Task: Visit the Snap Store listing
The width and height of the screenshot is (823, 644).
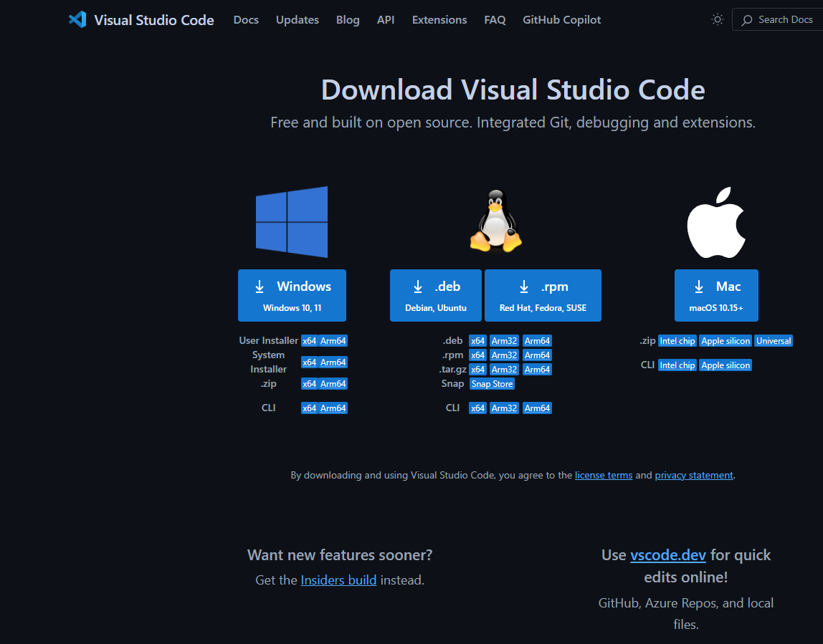Action: click(492, 383)
